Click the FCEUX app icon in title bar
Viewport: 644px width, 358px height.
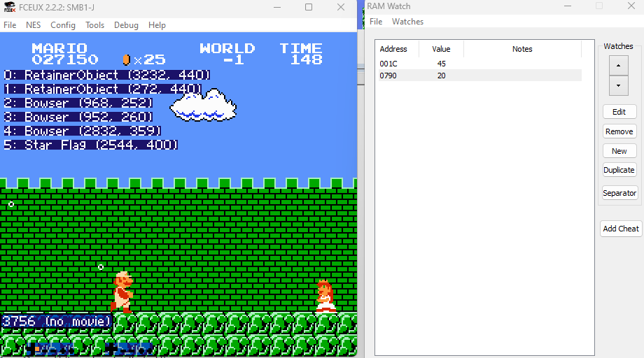pyautogui.click(x=9, y=7)
